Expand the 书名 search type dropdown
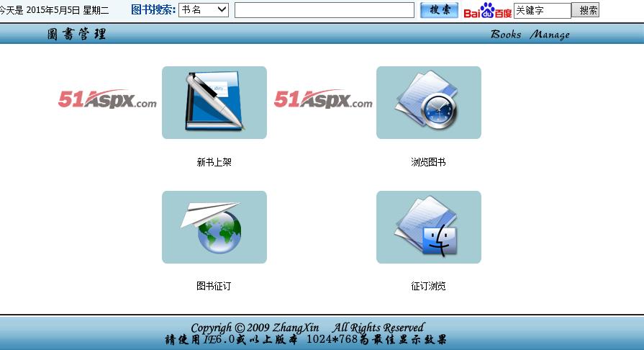644x350 pixels. (x=204, y=10)
